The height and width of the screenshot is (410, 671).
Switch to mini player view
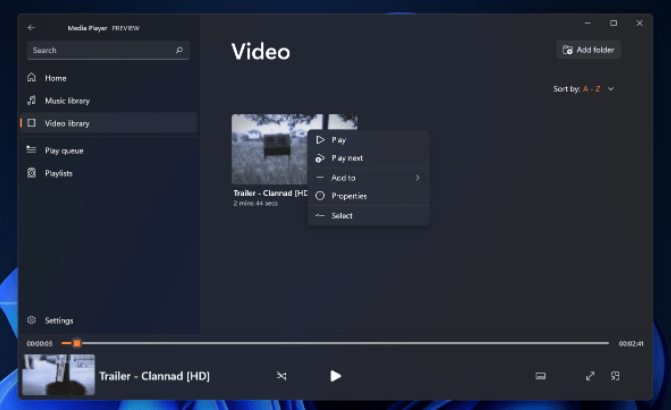pos(615,376)
